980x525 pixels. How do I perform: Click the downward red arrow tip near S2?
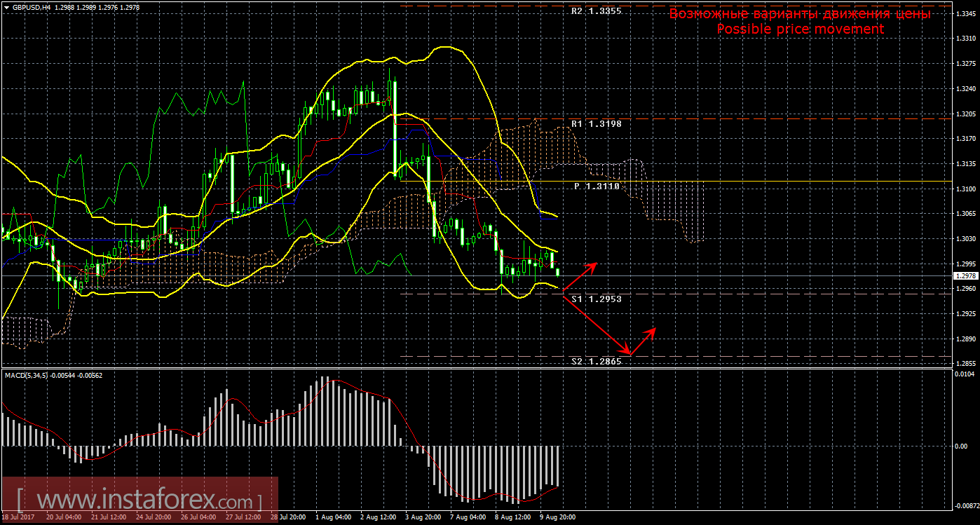(627, 352)
